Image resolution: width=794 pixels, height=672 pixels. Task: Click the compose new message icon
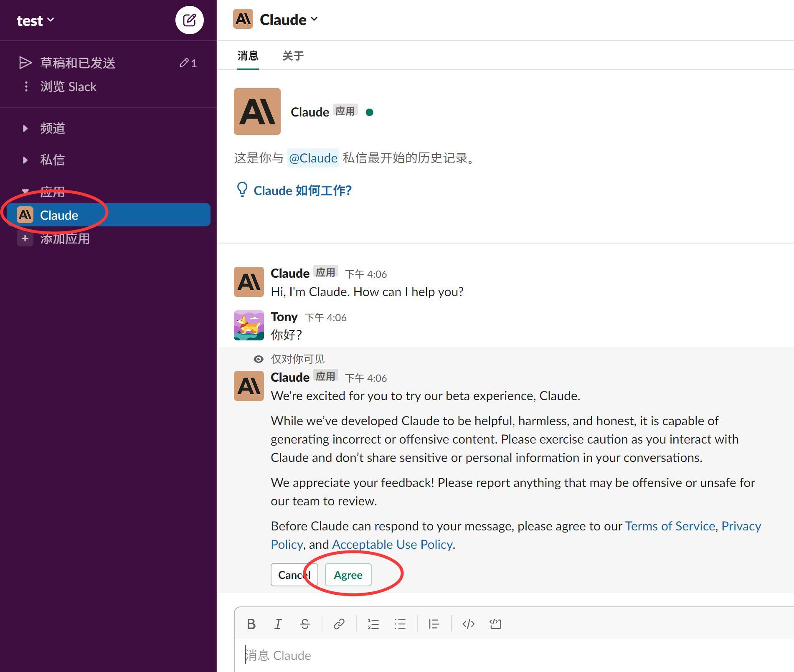[x=189, y=20]
